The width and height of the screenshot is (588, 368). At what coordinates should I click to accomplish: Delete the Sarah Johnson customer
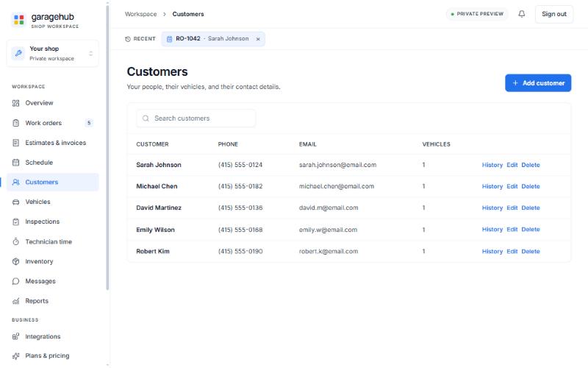tap(531, 165)
